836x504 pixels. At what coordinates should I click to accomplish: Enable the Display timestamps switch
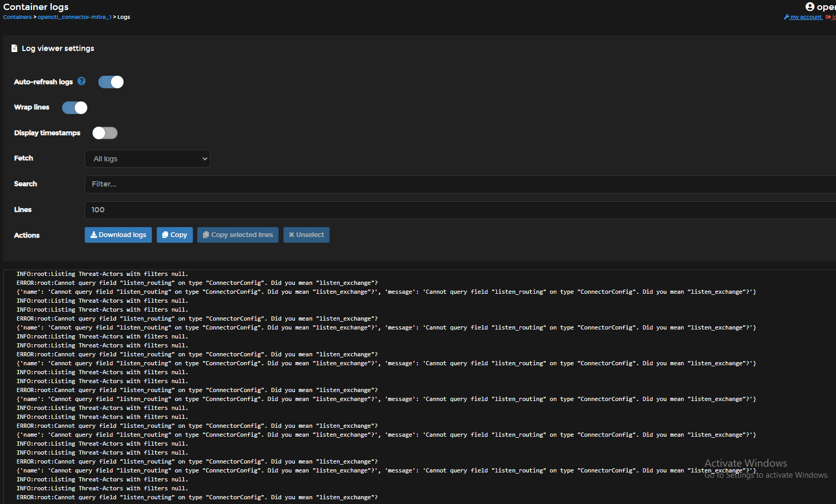tap(105, 133)
